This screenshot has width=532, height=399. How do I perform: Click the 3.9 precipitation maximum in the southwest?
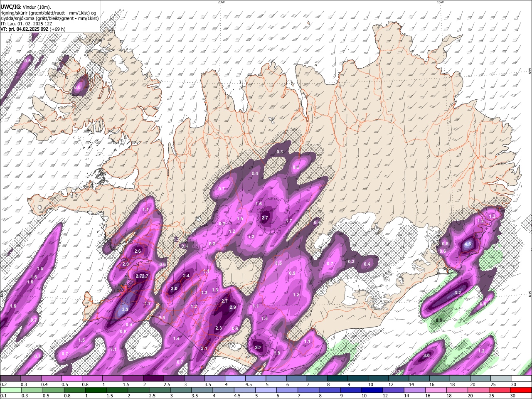[x=125, y=310]
